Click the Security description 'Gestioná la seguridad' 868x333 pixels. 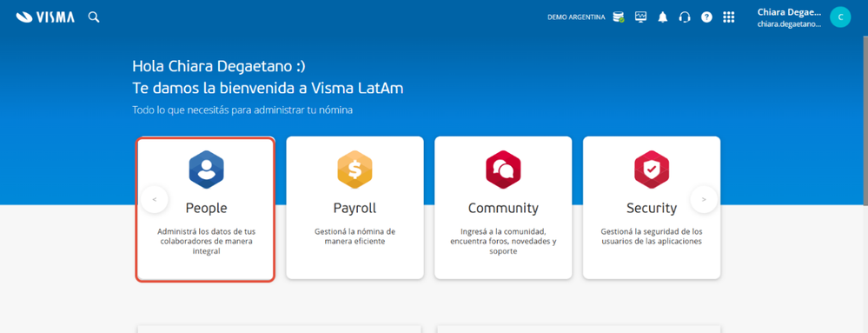coord(652,236)
